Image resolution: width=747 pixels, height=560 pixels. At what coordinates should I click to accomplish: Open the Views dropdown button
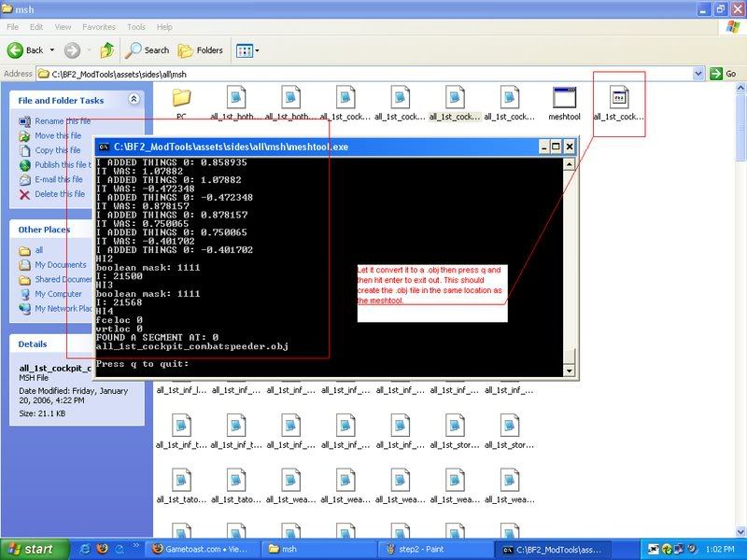pyautogui.click(x=247, y=50)
